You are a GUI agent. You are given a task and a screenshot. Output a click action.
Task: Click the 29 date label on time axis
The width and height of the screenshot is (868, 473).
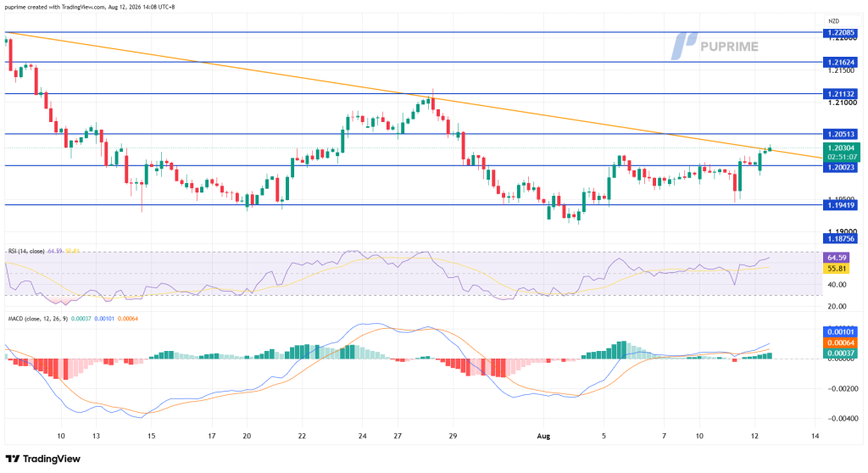453,437
